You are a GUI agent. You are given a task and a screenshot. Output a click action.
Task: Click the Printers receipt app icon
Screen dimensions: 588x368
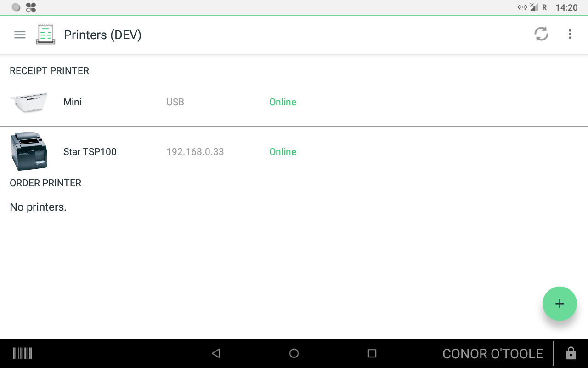[45, 34]
